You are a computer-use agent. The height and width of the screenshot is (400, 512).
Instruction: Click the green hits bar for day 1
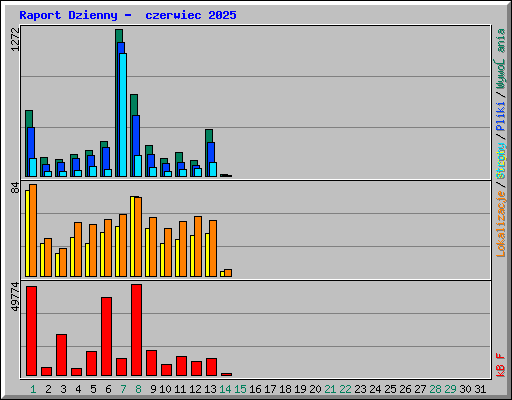(x=29, y=119)
